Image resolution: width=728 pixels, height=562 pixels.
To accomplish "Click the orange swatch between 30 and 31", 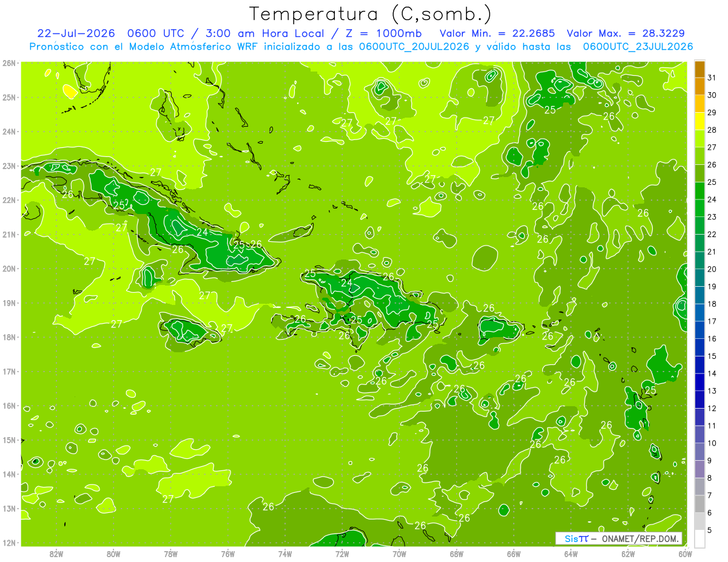I will pos(699,87).
